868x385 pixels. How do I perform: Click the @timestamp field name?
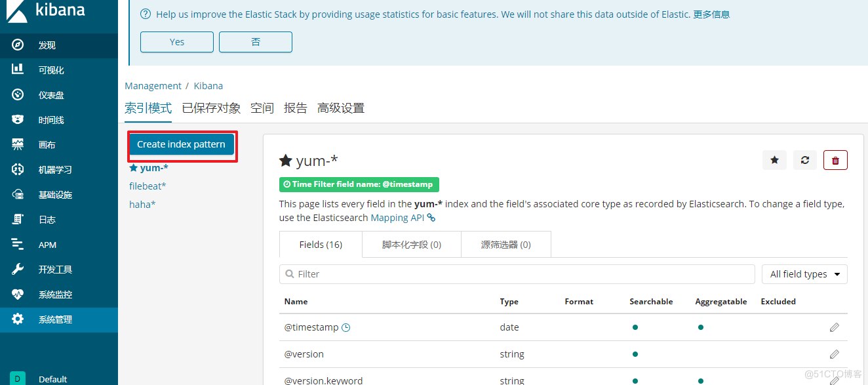click(x=311, y=327)
